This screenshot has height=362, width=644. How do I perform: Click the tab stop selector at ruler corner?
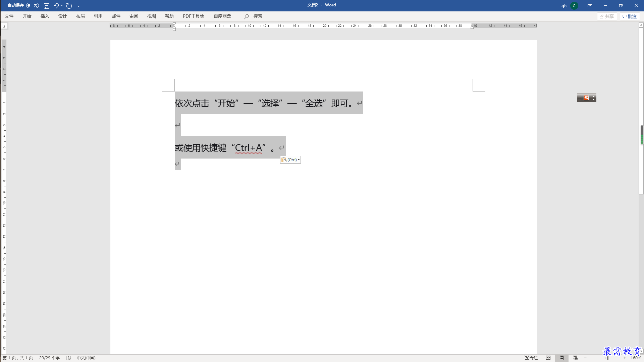pos(4,26)
